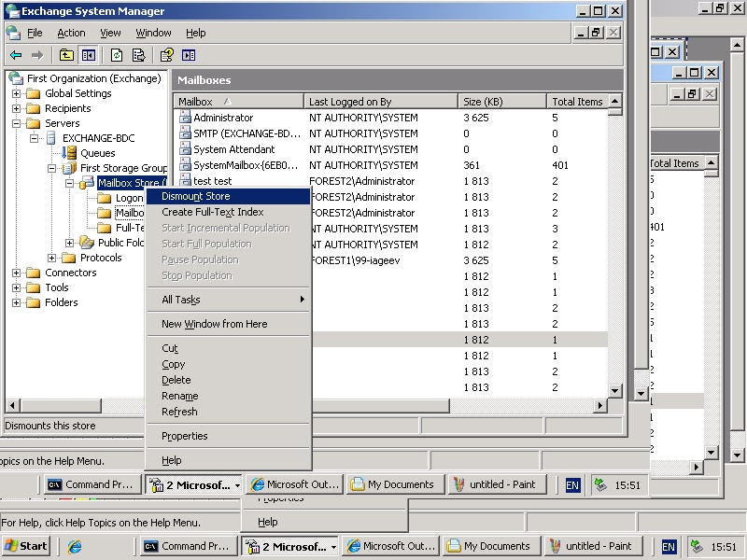The width and height of the screenshot is (747, 560).
Task: Click the Recipients folder icon
Action: (x=34, y=108)
